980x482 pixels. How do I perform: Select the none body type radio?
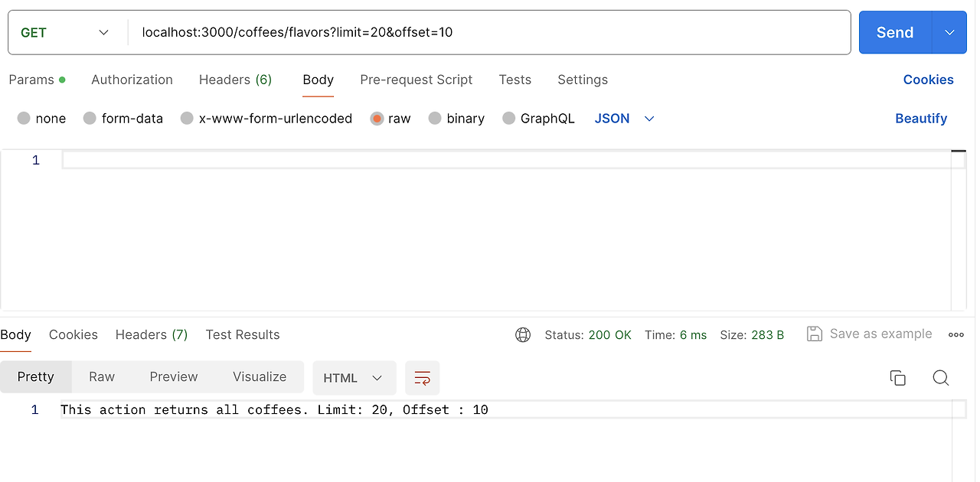click(24, 119)
